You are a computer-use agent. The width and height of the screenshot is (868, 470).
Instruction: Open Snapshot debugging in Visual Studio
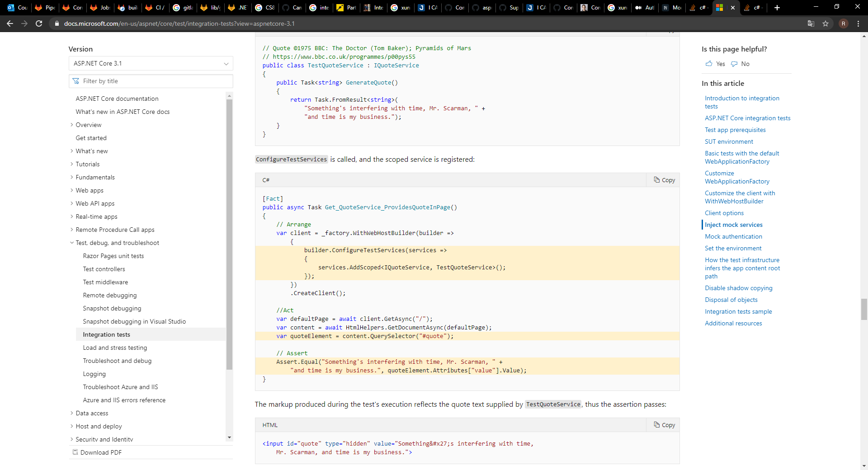tap(134, 321)
